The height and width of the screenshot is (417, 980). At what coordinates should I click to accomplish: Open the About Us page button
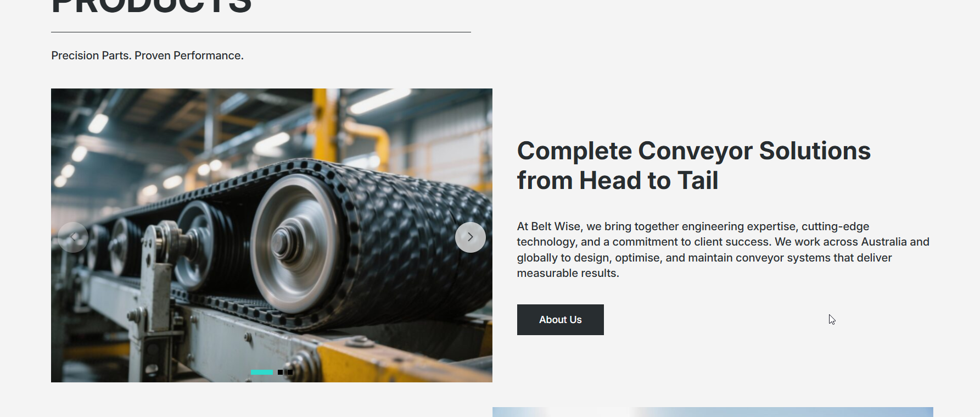[561, 320]
